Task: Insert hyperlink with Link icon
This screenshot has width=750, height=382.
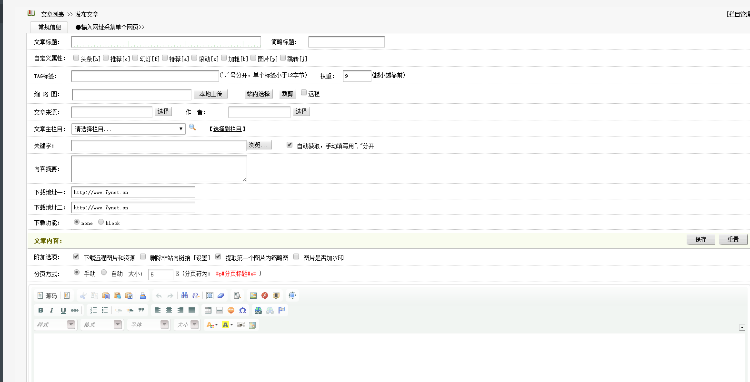Action: coord(258,310)
